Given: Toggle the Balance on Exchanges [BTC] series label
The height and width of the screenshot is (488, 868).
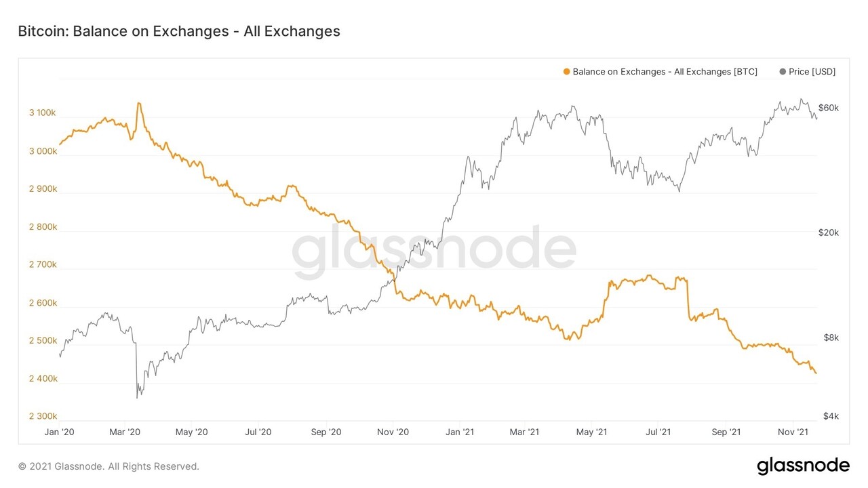Looking at the screenshot, I should 665,72.
